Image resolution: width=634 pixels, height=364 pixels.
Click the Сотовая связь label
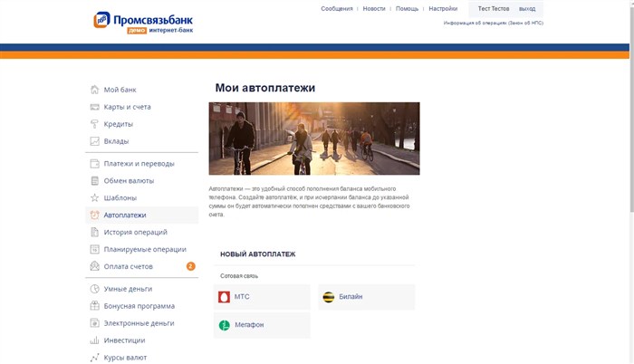[x=239, y=276]
